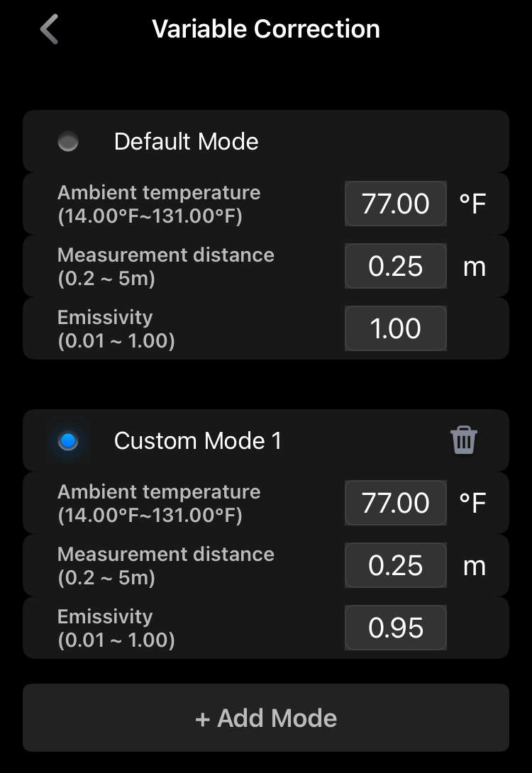Image resolution: width=532 pixels, height=773 pixels.
Task: Delete Custom Mode 1 with trash icon
Action: pyautogui.click(x=464, y=440)
